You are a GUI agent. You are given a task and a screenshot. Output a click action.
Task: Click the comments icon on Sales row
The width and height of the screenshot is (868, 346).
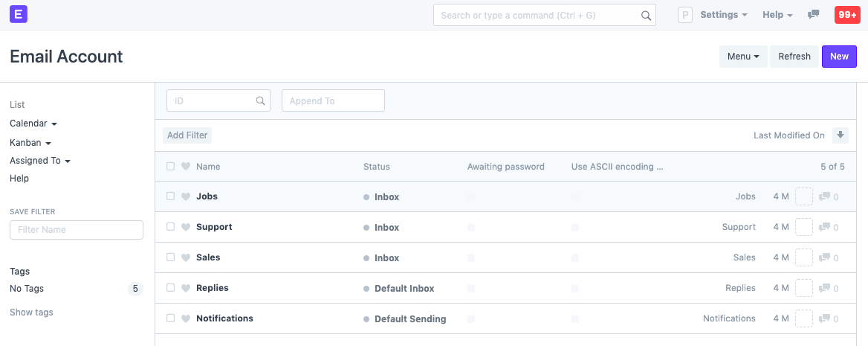coord(824,257)
